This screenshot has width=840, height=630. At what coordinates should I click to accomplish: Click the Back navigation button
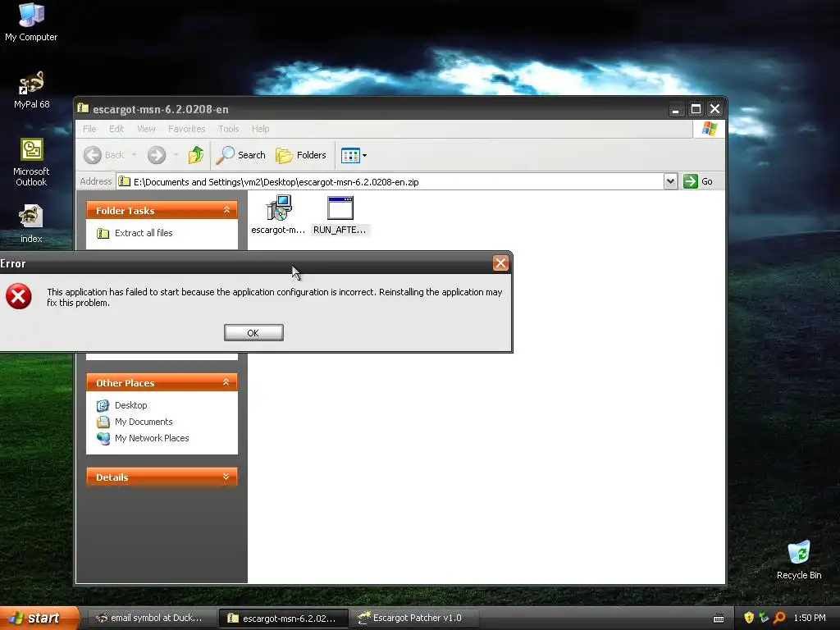(104, 155)
